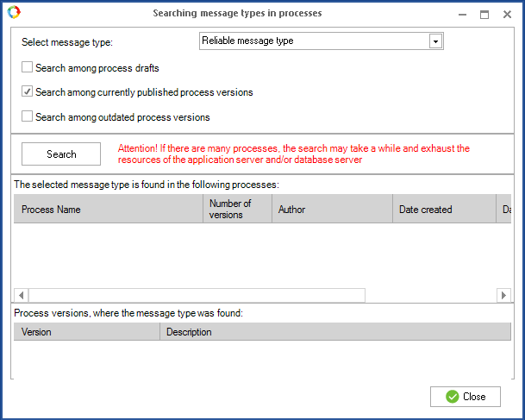The width and height of the screenshot is (525, 420).
Task: Sort by Process Name column header
Action: pos(108,210)
